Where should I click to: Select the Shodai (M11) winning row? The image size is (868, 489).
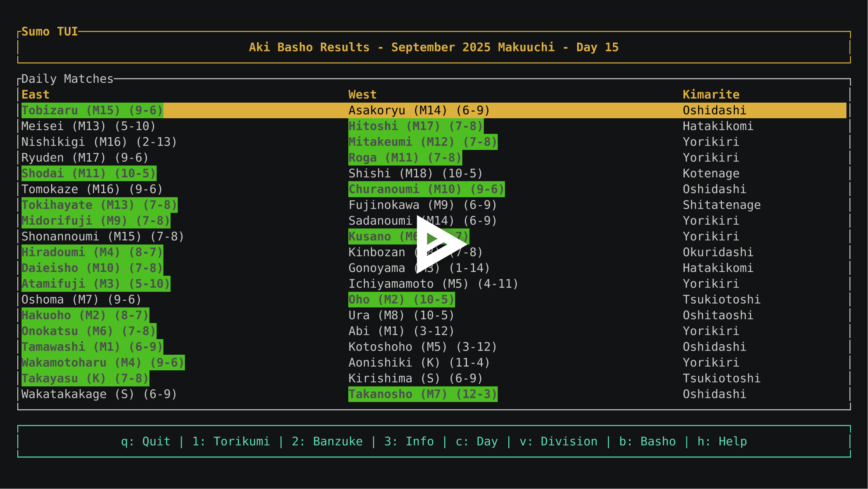88,173
